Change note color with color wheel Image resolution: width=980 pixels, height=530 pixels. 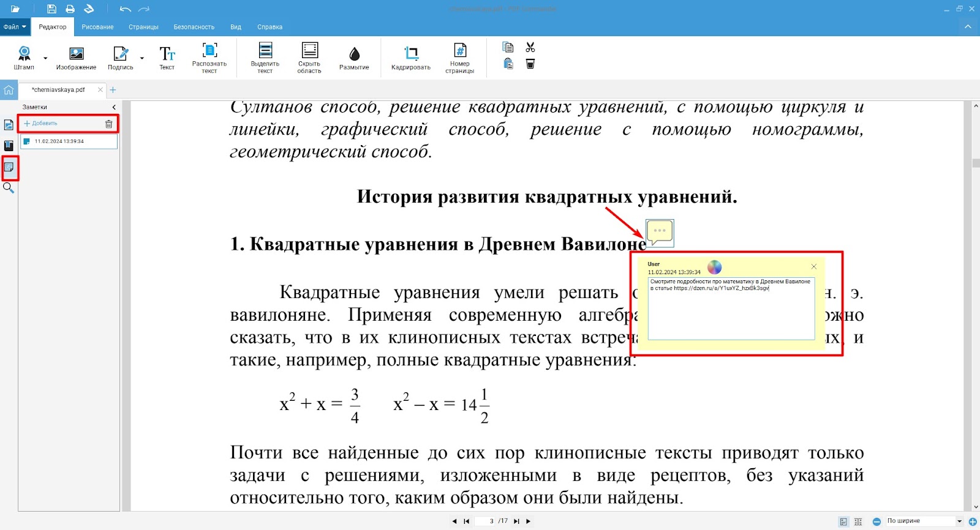pyautogui.click(x=715, y=267)
